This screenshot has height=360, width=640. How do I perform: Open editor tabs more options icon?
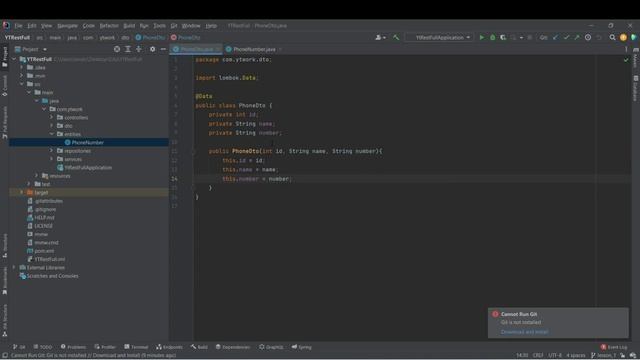(x=626, y=49)
